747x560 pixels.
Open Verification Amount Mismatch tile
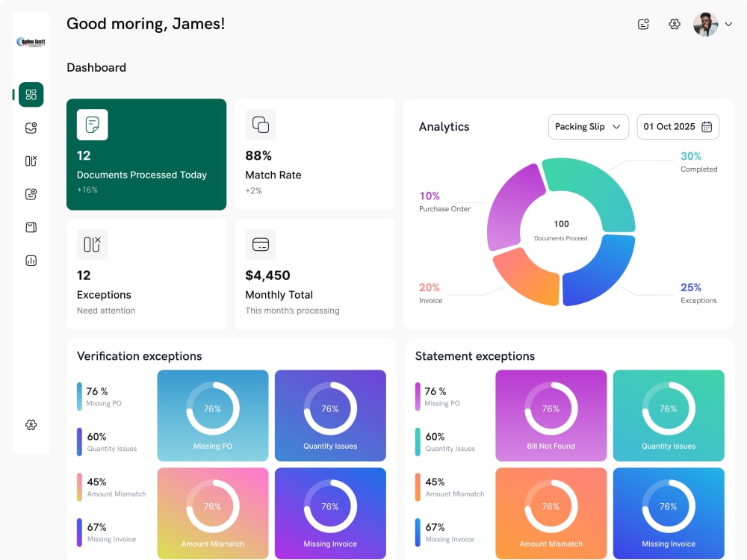pyautogui.click(x=212, y=513)
